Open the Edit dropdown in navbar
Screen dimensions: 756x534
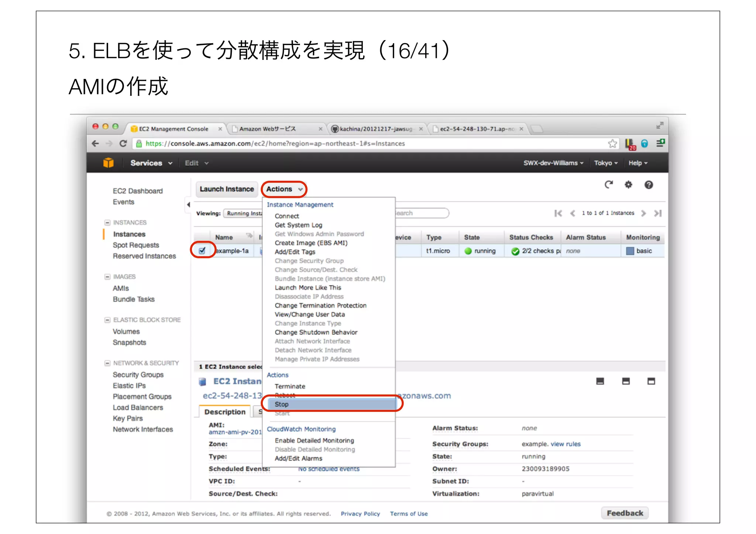click(x=196, y=163)
